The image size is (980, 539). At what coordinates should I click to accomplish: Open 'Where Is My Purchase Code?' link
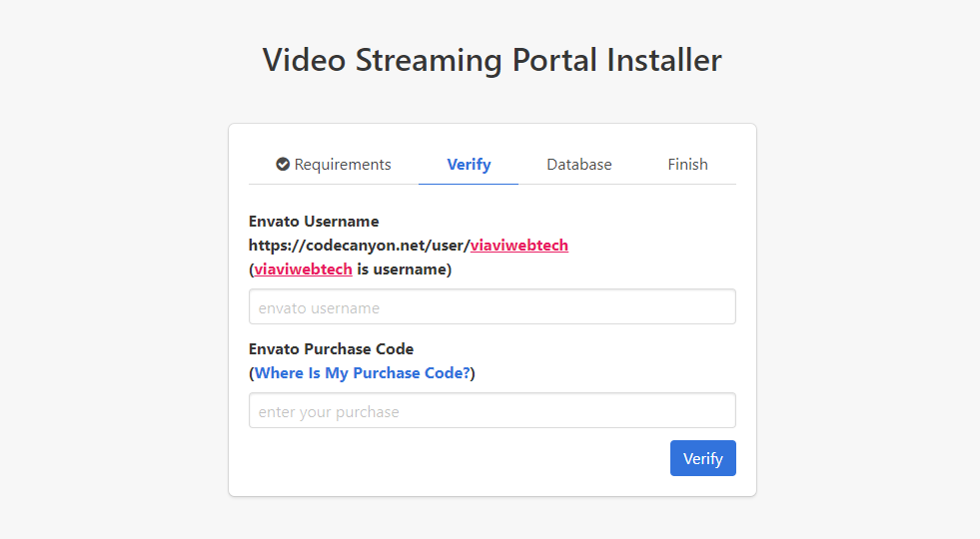pyautogui.click(x=362, y=373)
